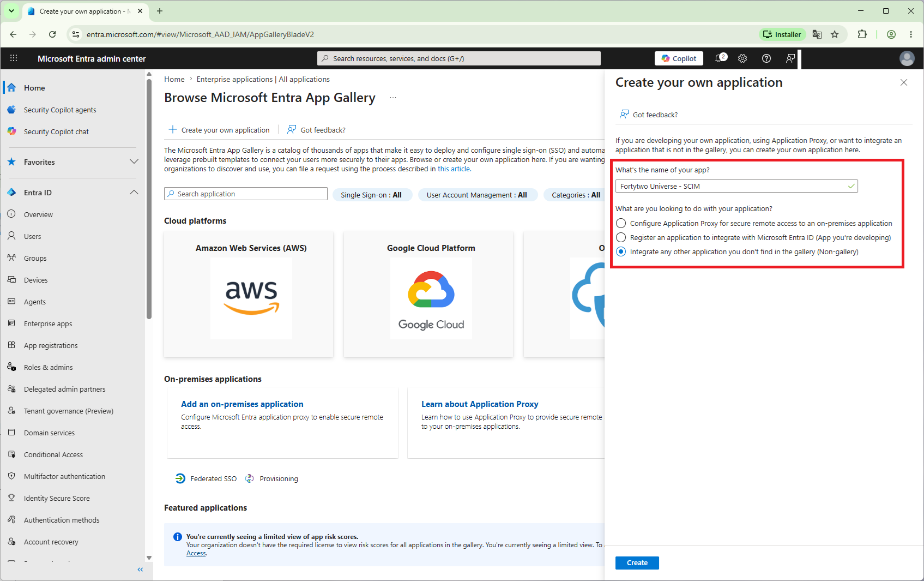
Task: Open the Categories filter
Action: pyautogui.click(x=576, y=195)
